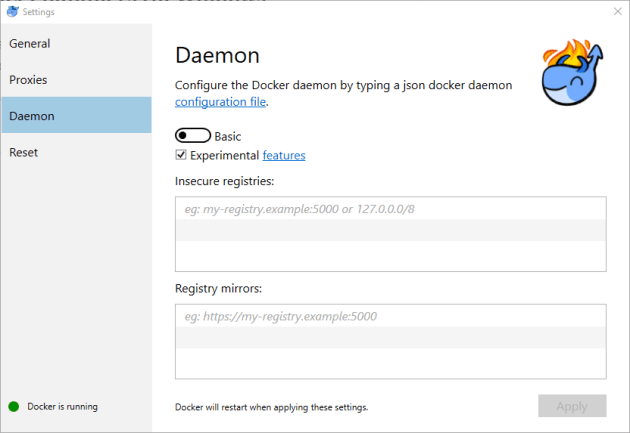Click the second row of Registry mirrors
The image size is (630, 433).
tap(390, 340)
